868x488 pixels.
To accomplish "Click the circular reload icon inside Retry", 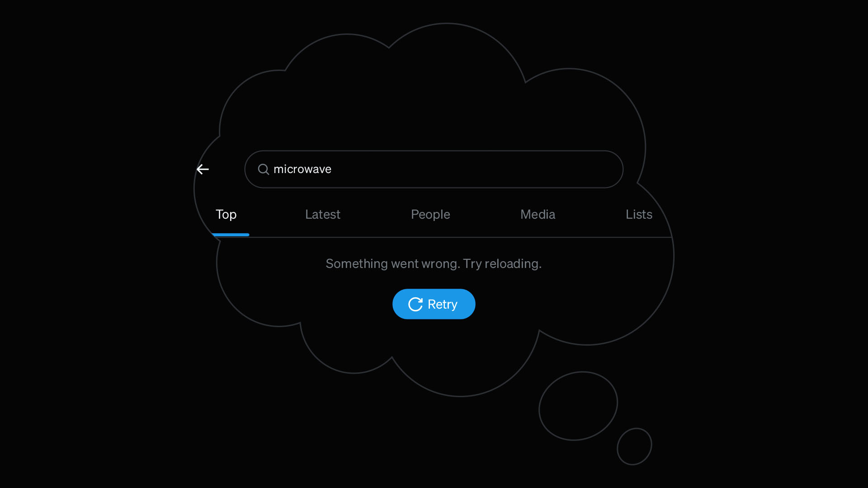I will pos(415,304).
